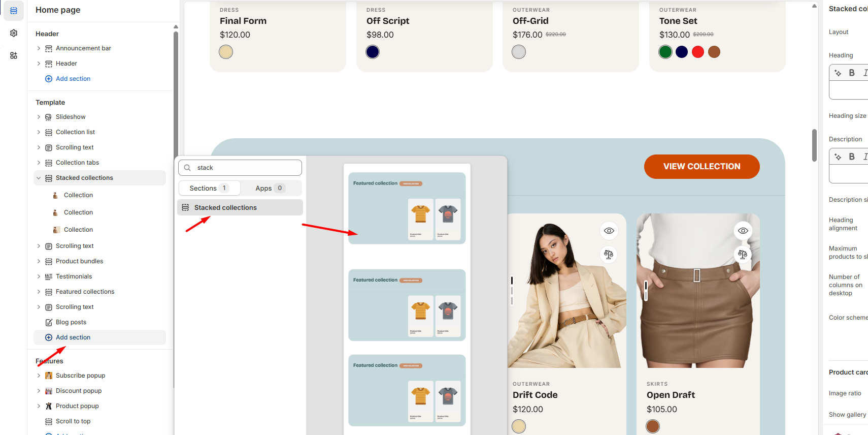Viewport: 868px width, 435px height.
Task: Select beige swatch on Final Form
Action: [x=226, y=52]
